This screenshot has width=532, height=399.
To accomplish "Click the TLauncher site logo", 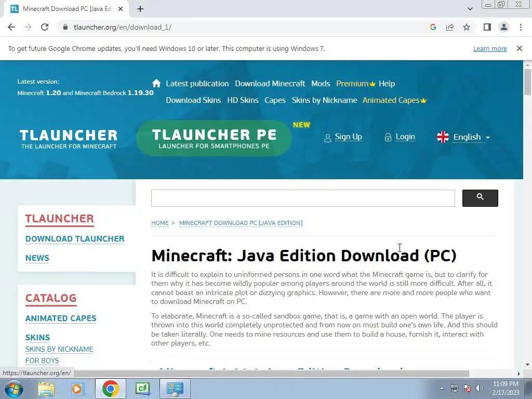I will (x=69, y=139).
